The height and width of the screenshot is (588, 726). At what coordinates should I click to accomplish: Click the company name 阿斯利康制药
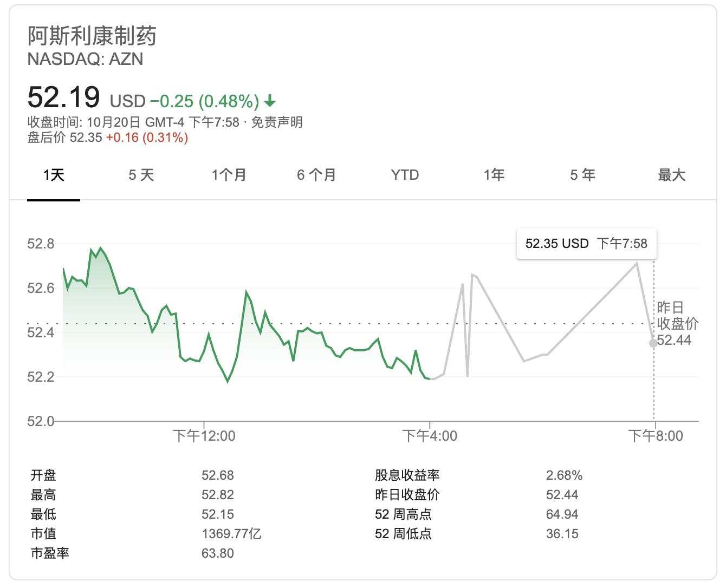tap(92, 36)
